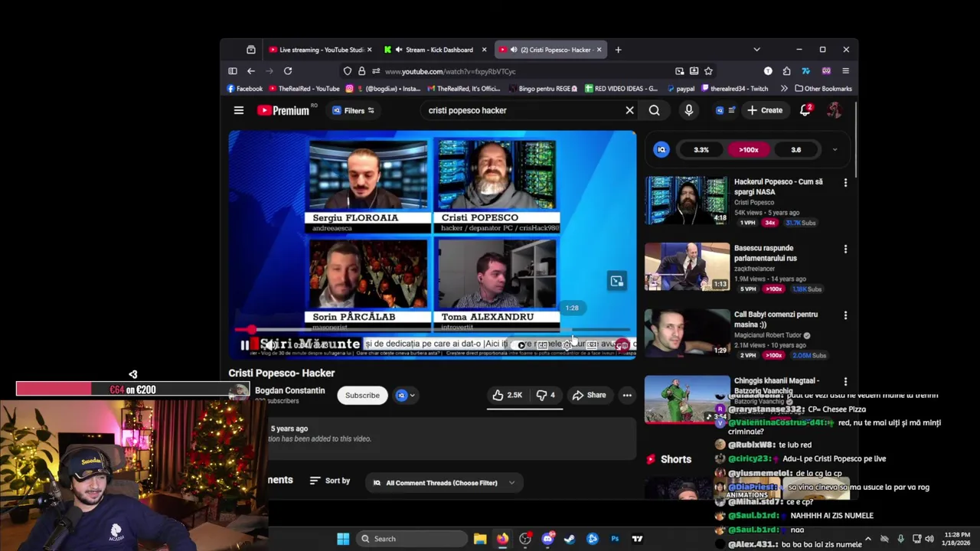The width and height of the screenshot is (980, 551).
Task: Open options for Call Baby video
Action: coord(845,315)
